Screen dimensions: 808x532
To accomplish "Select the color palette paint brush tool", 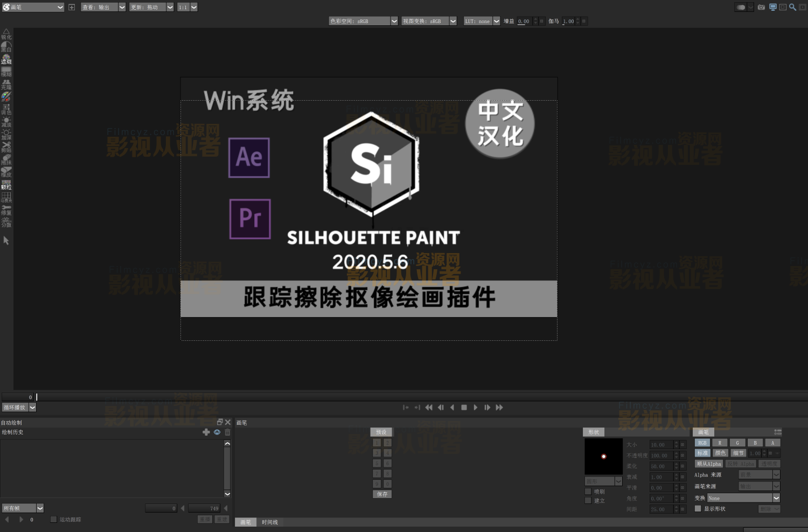I will tap(6, 96).
